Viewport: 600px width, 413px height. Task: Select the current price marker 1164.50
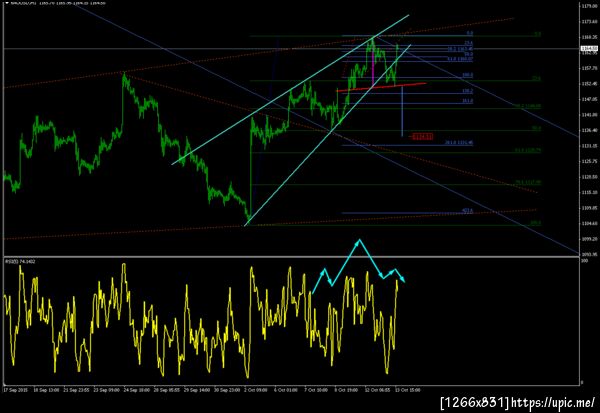(x=589, y=48)
